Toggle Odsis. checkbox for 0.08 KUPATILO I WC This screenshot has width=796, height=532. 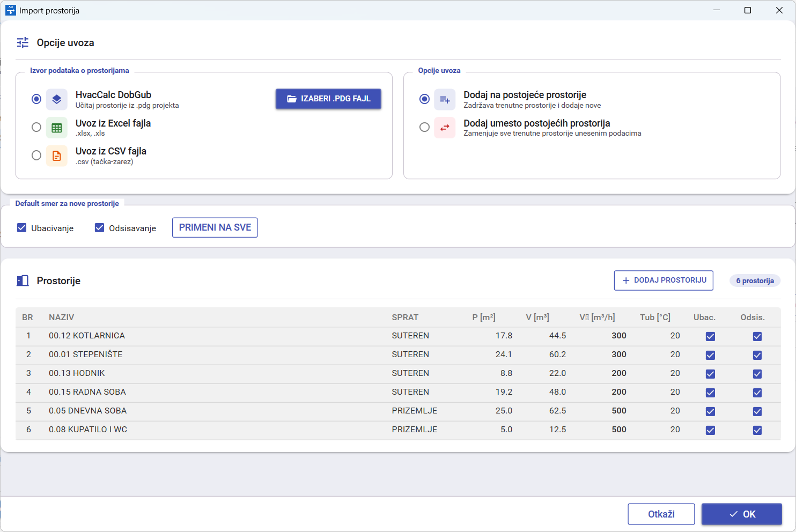(x=757, y=430)
